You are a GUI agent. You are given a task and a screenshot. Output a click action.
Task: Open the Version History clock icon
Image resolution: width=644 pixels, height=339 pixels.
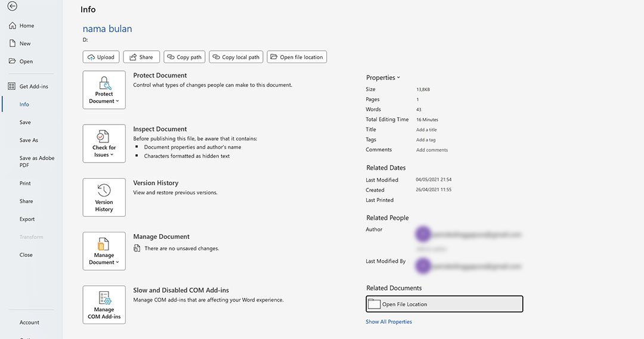point(104,191)
